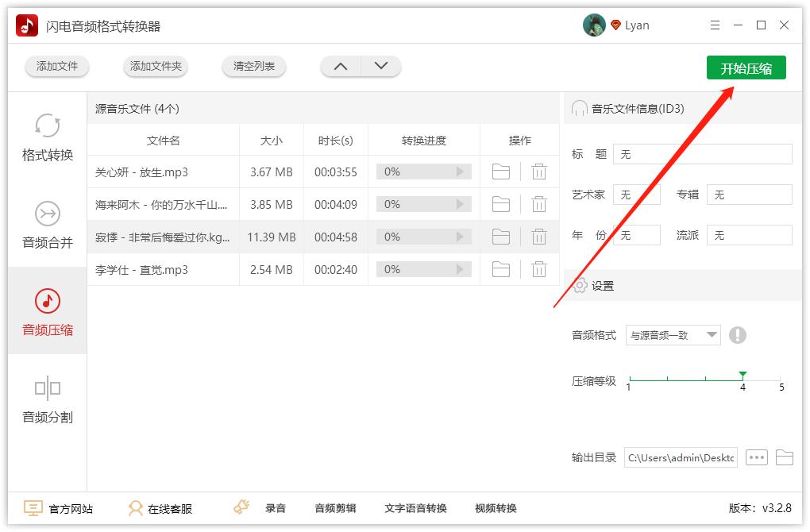Switch to 音频合并 audio merge mode
Image resolution: width=810 pixels, height=532 pixels.
[x=48, y=225]
